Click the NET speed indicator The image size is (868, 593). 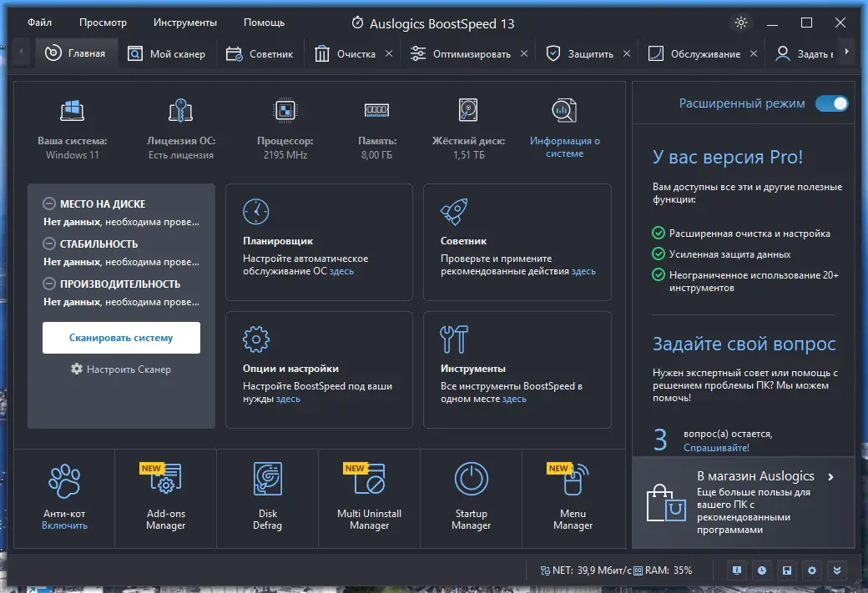click(586, 570)
